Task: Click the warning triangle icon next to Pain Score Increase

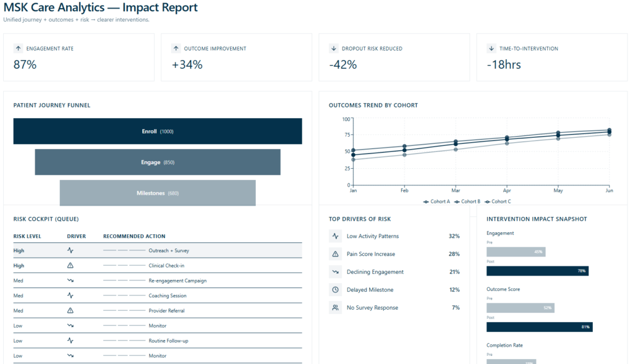Action: tap(335, 254)
